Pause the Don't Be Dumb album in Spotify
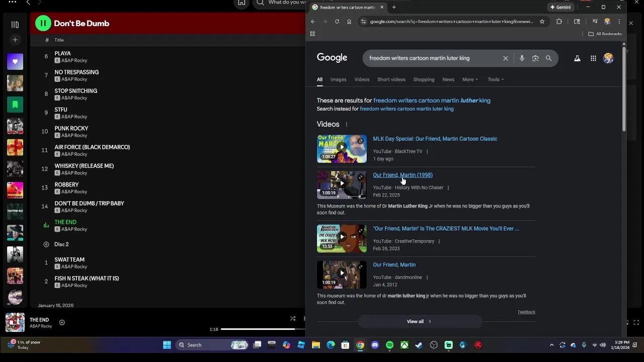The image size is (644, 362). [x=43, y=23]
